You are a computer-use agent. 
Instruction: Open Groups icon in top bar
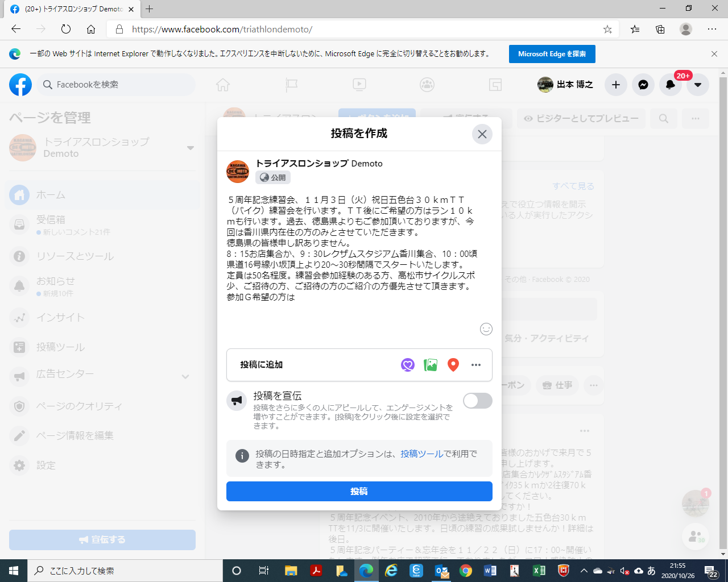(x=427, y=85)
